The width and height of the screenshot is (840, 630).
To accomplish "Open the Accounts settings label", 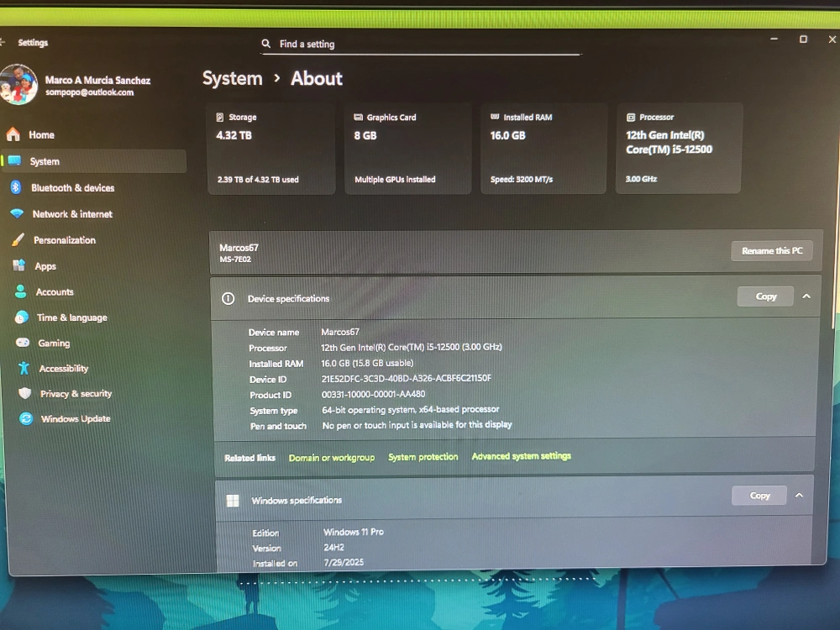I will [x=55, y=292].
